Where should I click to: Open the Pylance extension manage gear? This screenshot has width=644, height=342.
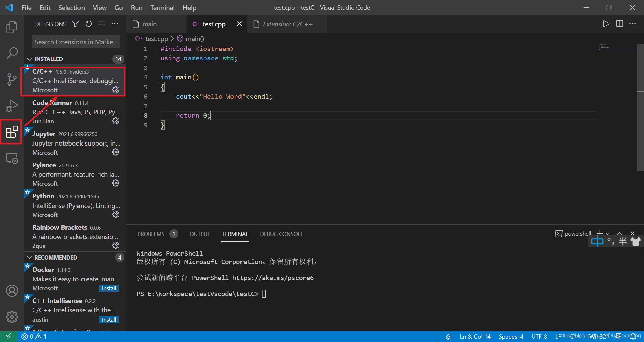click(x=116, y=183)
